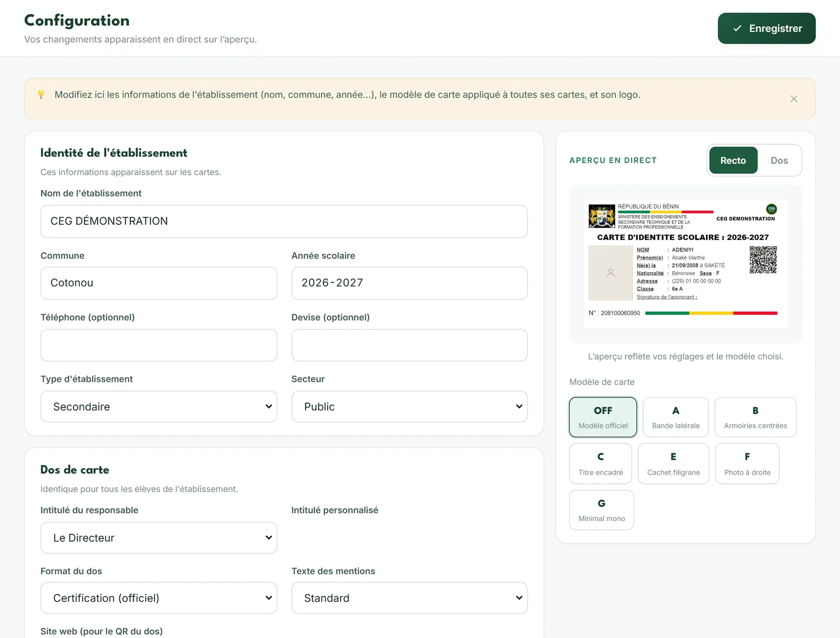Open Type d'établissement dropdown

(159, 407)
